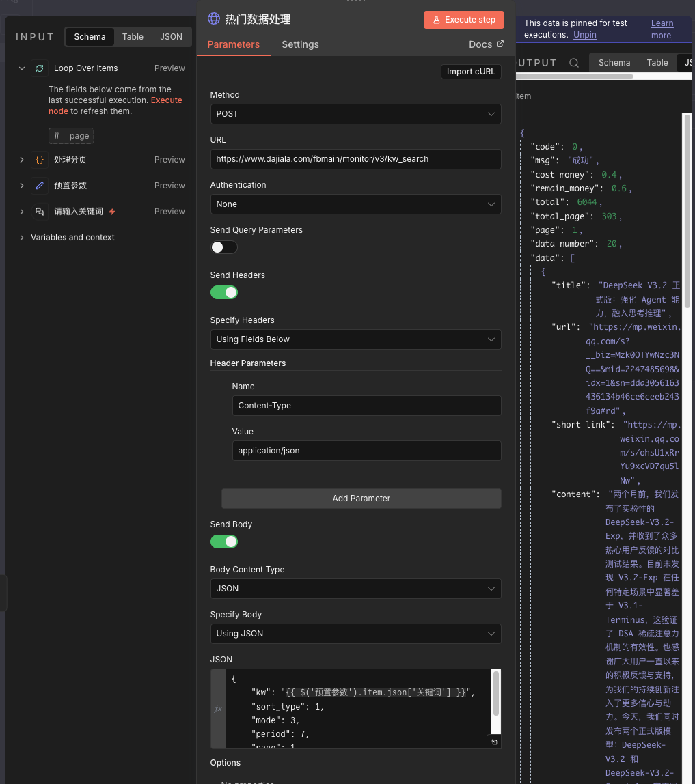Select the output Schema view tab
Screen dimensions: 695x784
click(x=614, y=63)
